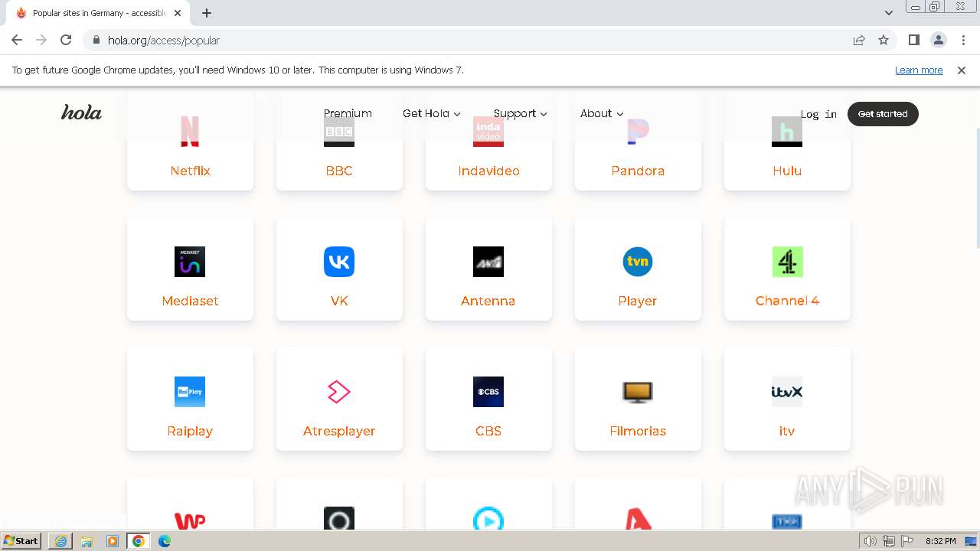This screenshot has width=980, height=551.
Task: Select the tvn Player logo icon
Action: (638, 262)
